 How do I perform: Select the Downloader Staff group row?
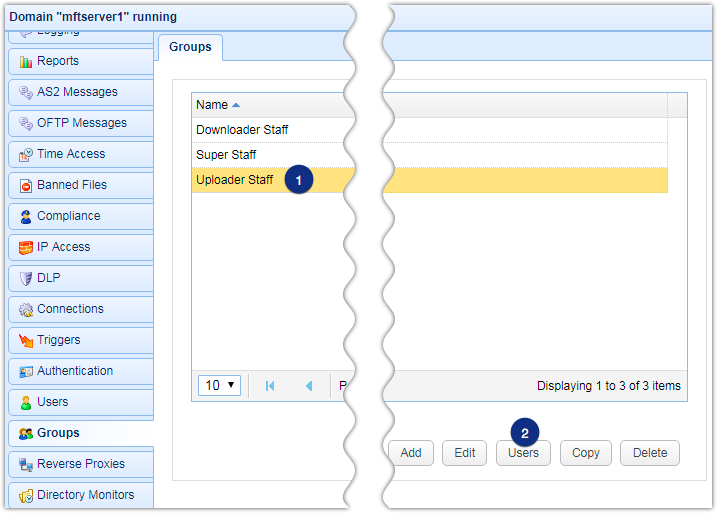click(430, 130)
